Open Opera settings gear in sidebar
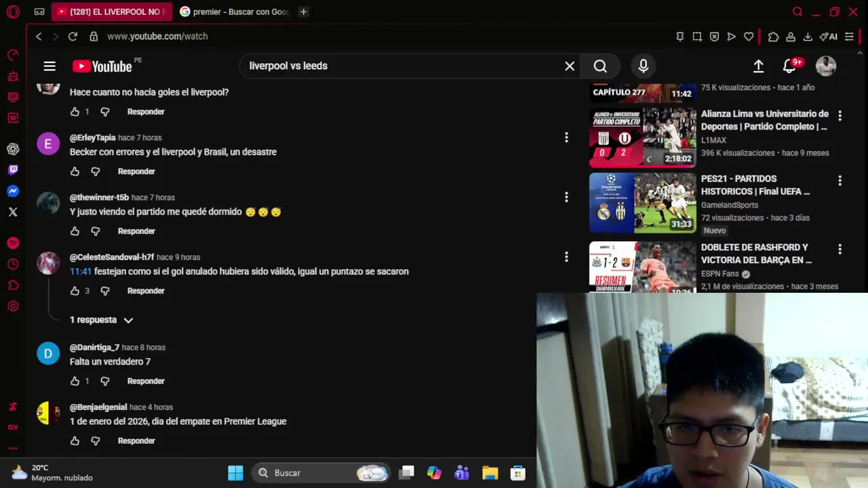The width and height of the screenshot is (868, 488). (x=13, y=306)
